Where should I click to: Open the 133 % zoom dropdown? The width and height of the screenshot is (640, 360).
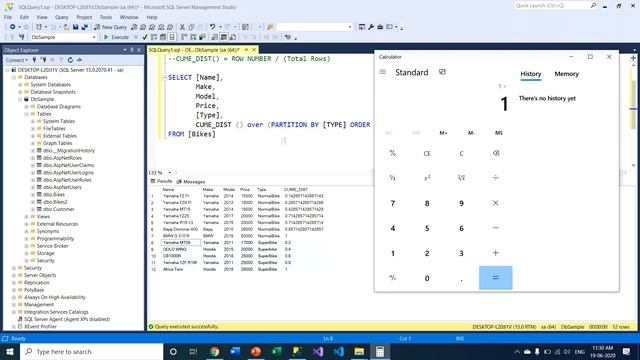170,173
